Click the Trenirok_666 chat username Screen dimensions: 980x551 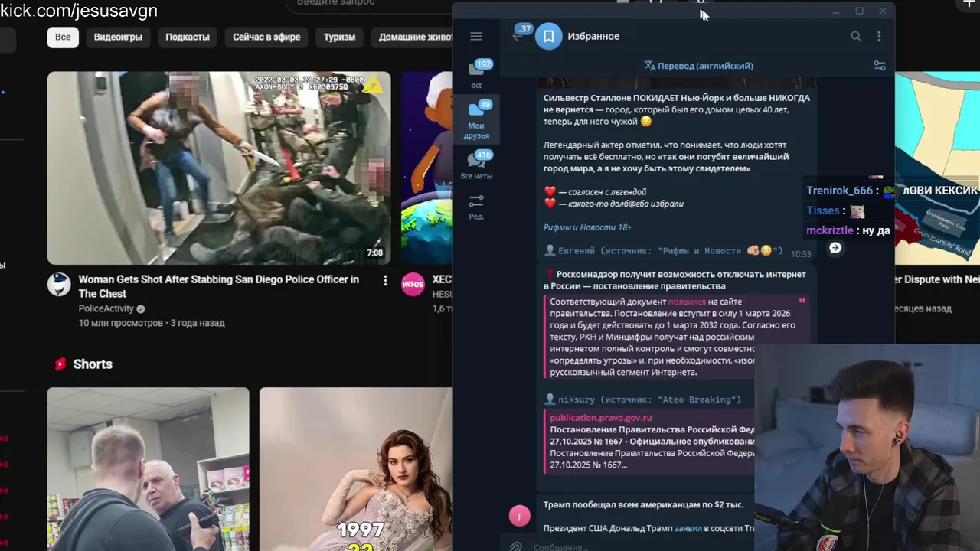tap(839, 191)
